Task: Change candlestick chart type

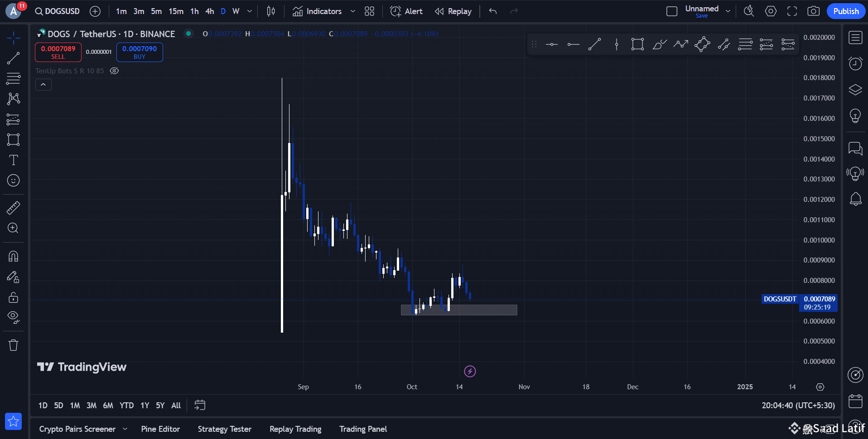Action: [x=271, y=11]
